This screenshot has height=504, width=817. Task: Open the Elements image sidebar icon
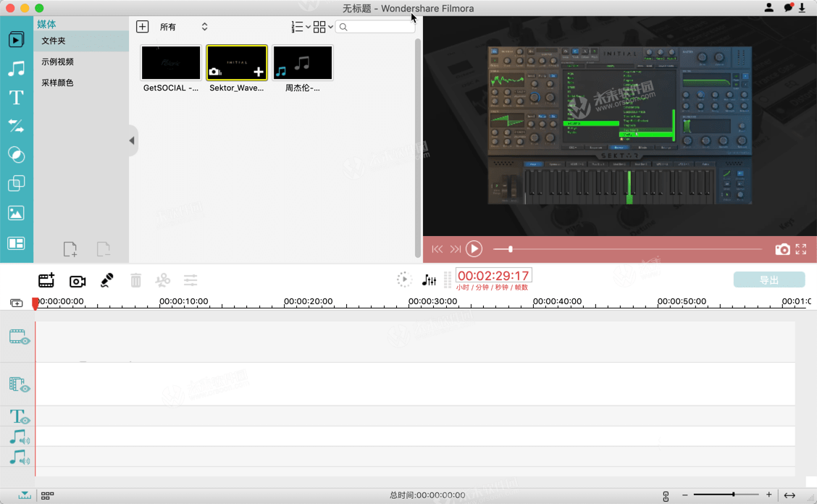pos(16,213)
